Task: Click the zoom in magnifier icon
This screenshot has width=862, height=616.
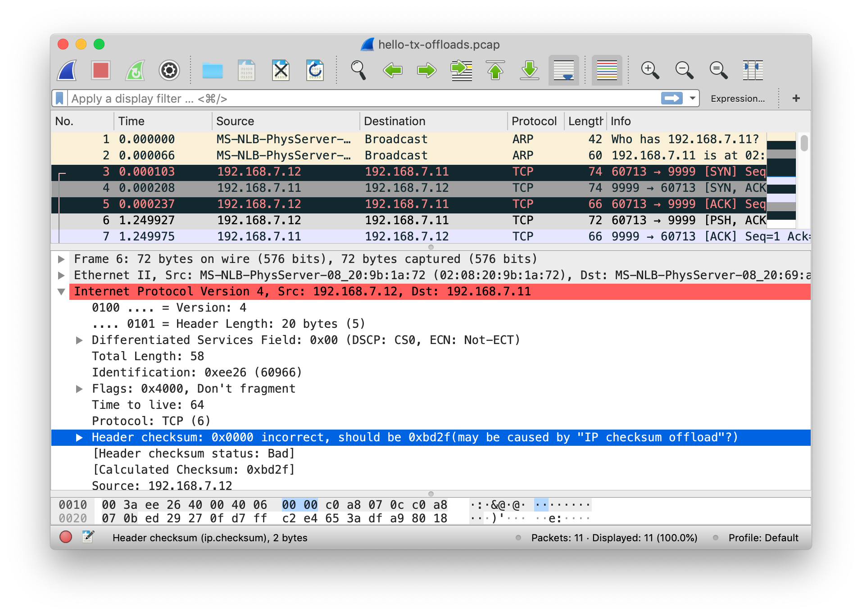Action: [x=649, y=70]
